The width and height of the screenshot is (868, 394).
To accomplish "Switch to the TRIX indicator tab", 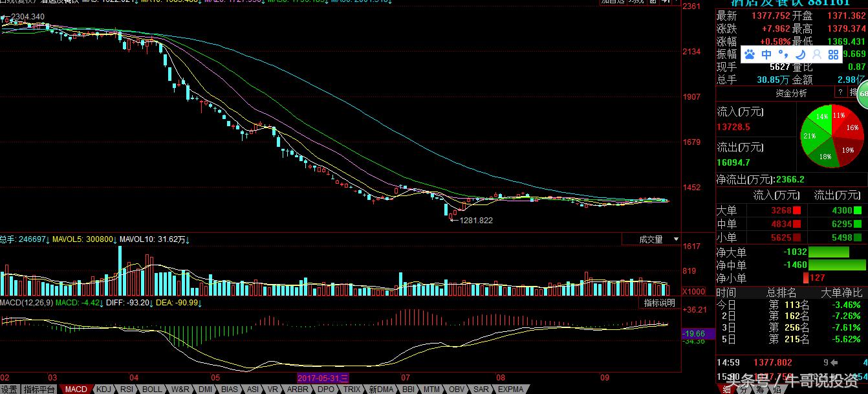I will tap(352, 389).
